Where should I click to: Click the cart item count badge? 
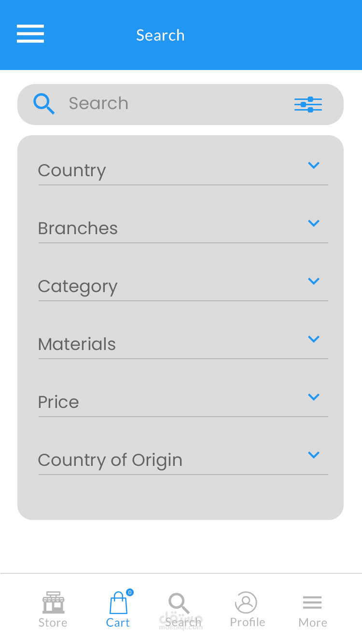(130, 592)
